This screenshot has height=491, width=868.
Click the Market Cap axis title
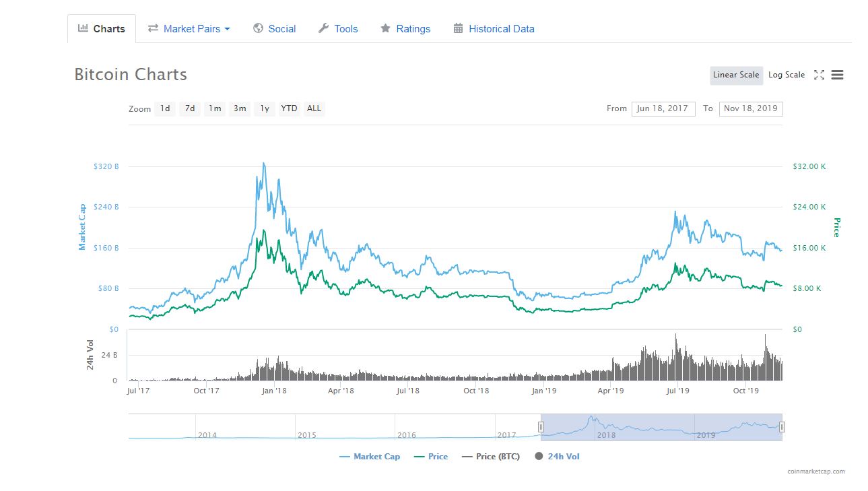tap(82, 228)
